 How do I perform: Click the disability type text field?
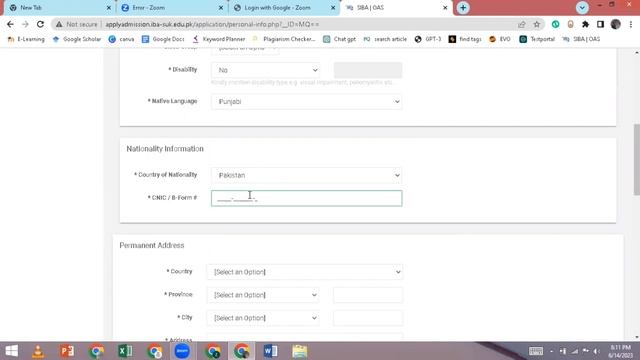click(368, 70)
